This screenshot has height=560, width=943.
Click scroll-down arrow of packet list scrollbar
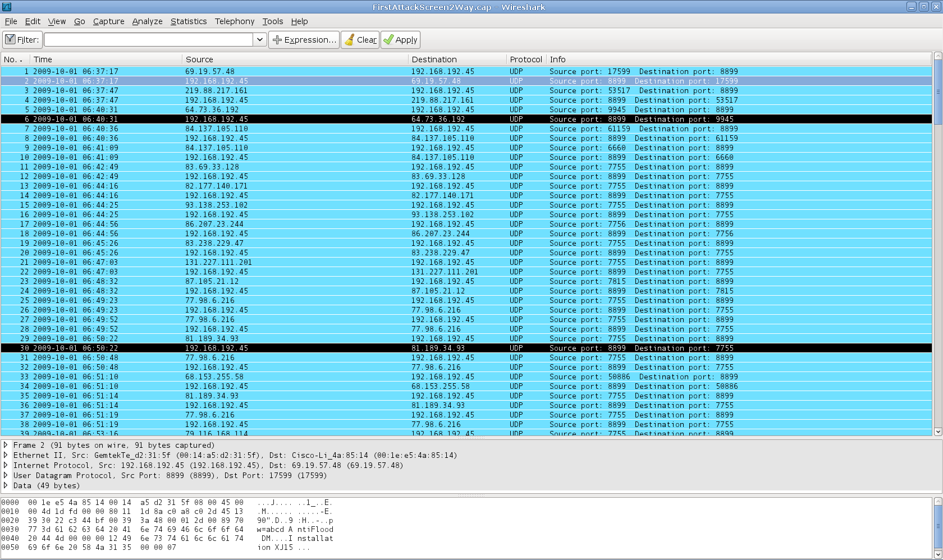coord(937,432)
